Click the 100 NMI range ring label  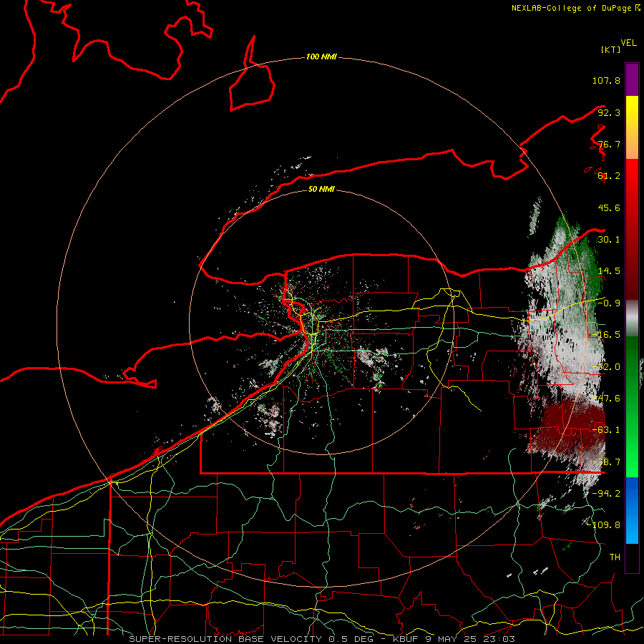click(321, 57)
